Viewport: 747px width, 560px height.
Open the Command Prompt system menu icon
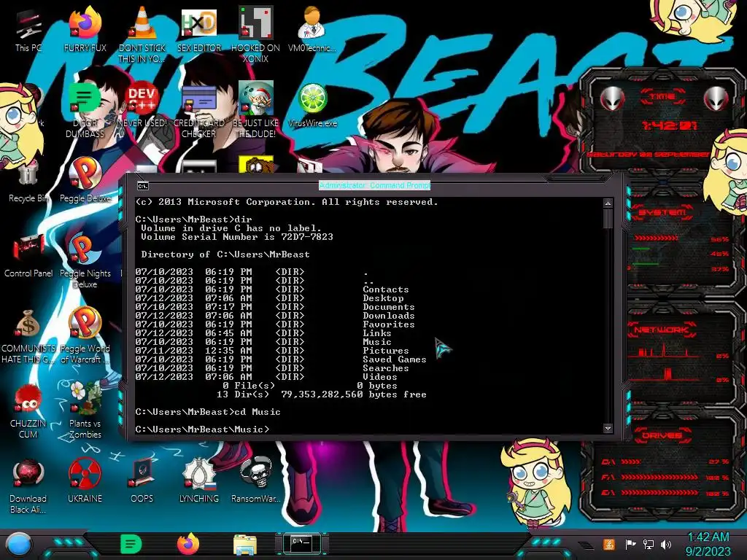pyautogui.click(x=142, y=186)
